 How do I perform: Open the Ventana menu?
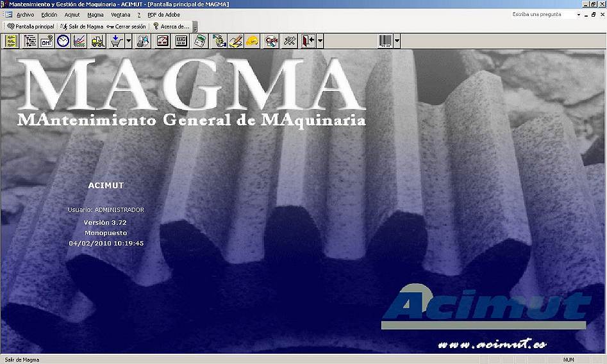click(x=121, y=15)
